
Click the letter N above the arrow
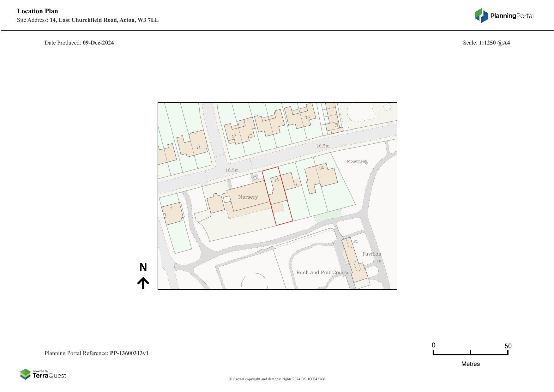143,267
